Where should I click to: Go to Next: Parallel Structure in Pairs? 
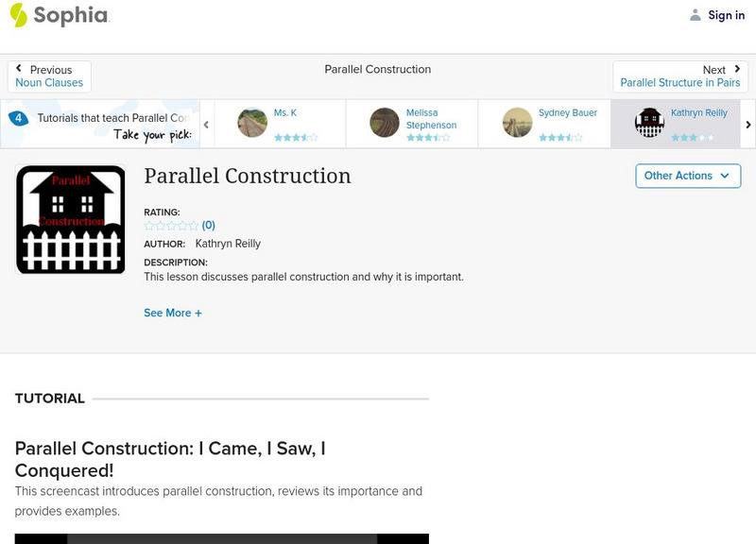pyautogui.click(x=679, y=76)
